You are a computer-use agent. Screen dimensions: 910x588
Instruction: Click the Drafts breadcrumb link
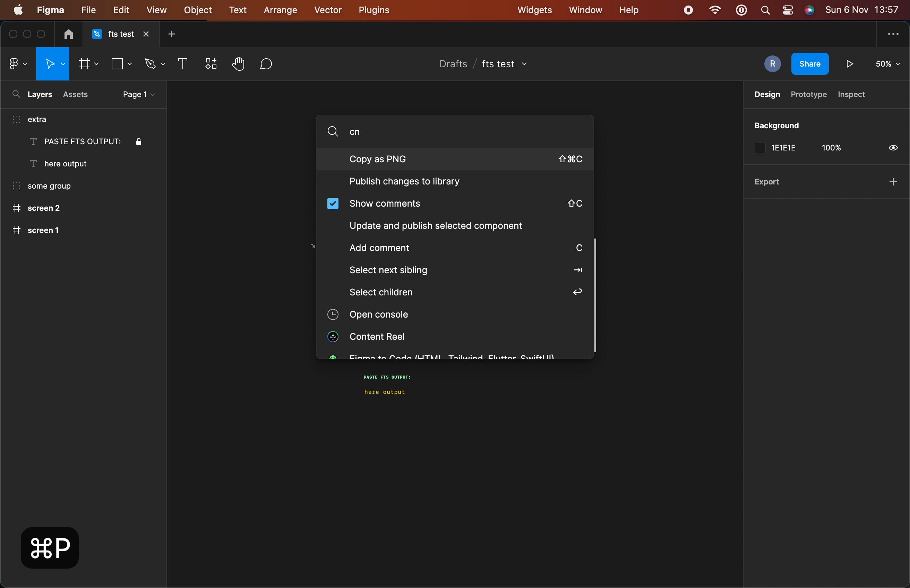tap(453, 64)
